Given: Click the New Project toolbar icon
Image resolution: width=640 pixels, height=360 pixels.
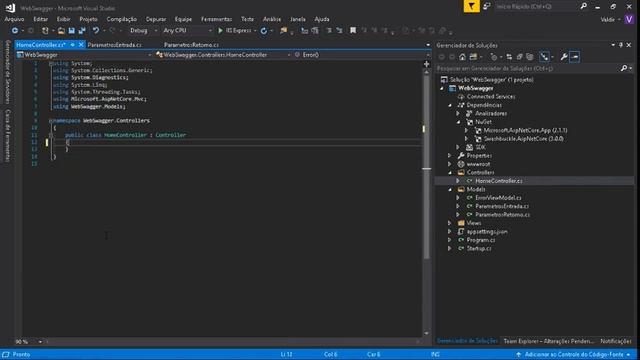Looking at the screenshot, I should tap(45, 31).
